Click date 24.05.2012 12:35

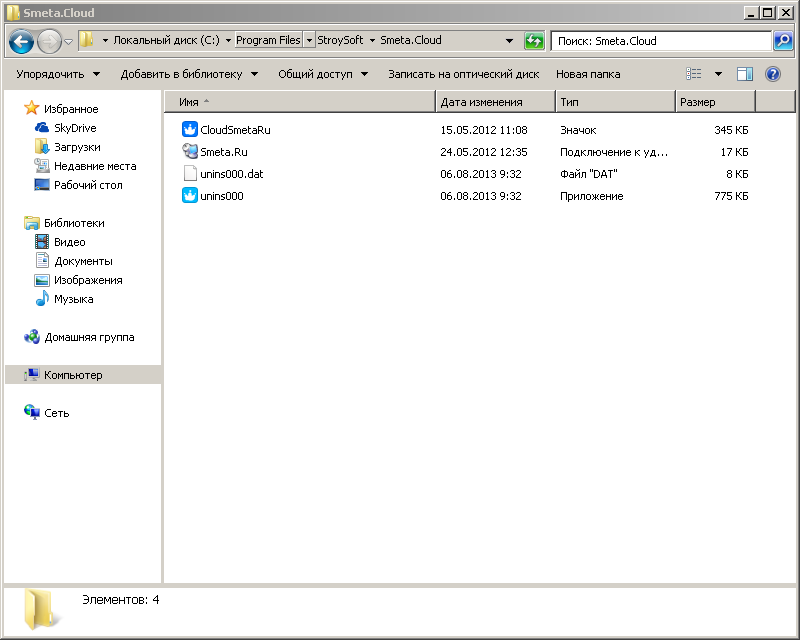point(484,152)
